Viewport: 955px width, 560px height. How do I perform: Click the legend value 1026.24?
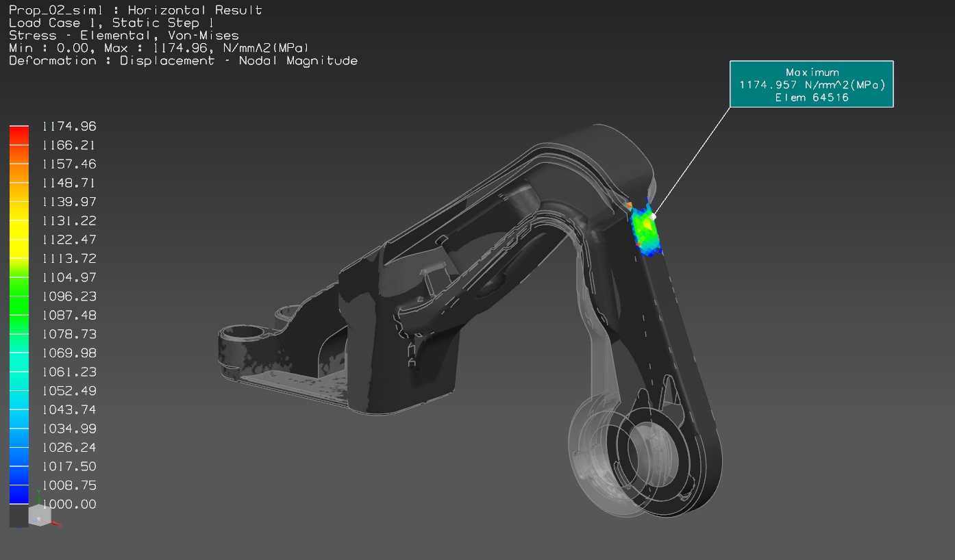tap(69, 447)
